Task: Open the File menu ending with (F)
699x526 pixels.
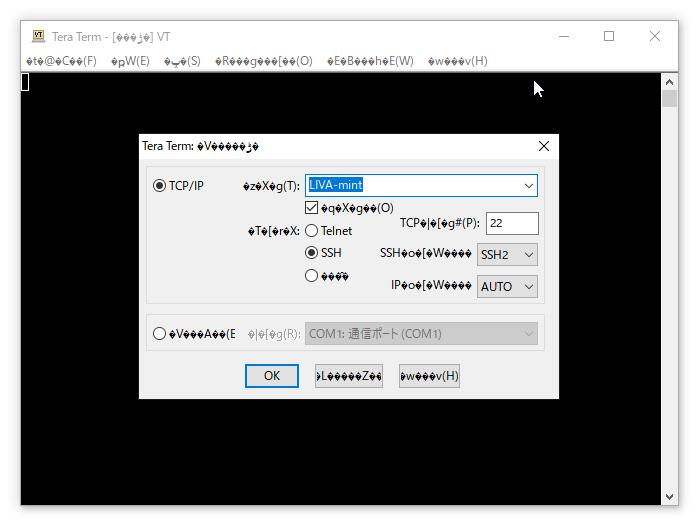Action: [x=61, y=61]
